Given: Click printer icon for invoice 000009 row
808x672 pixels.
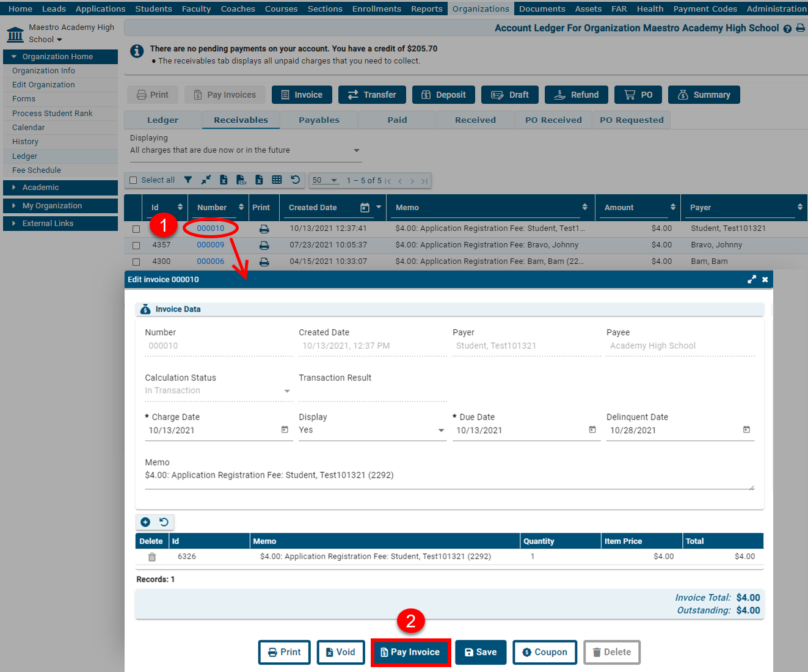Looking at the screenshot, I should pos(264,245).
